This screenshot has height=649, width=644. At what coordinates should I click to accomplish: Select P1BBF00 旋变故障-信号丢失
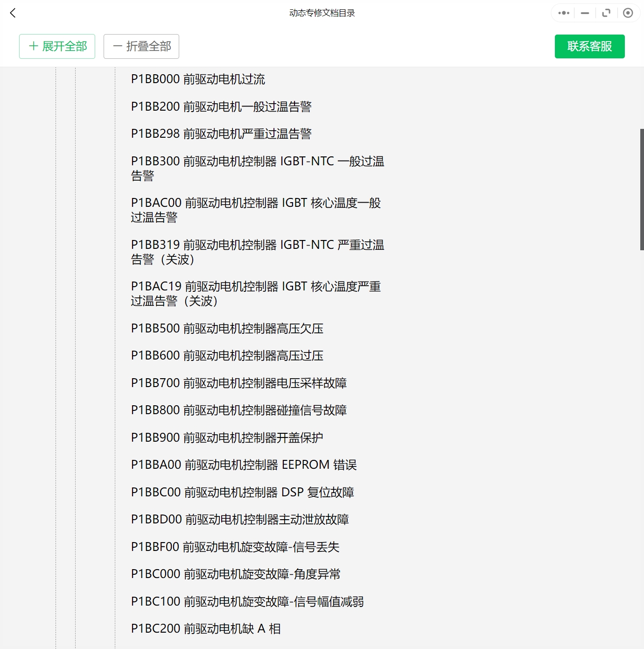(x=236, y=547)
